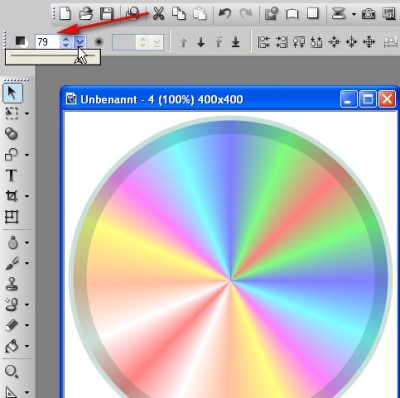400x398 pixels.
Task: Select the Text tool
Action: click(12, 175)
